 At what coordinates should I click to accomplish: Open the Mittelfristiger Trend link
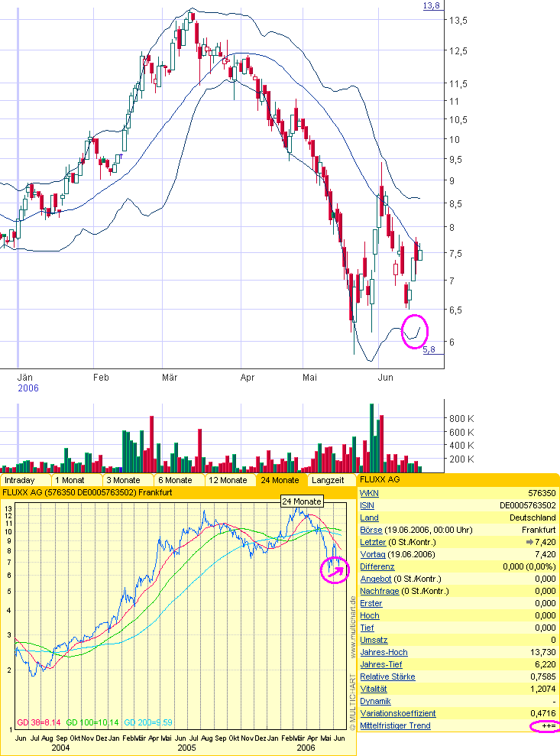pyautogui.click(x=395, y=725)
